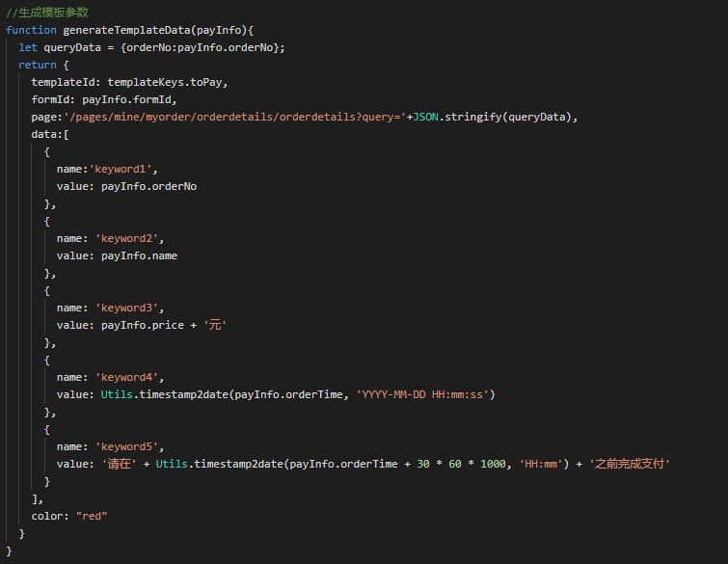Click the 'keyword1' string
Viewport: 728px width, 564px height.
point(121,169)
